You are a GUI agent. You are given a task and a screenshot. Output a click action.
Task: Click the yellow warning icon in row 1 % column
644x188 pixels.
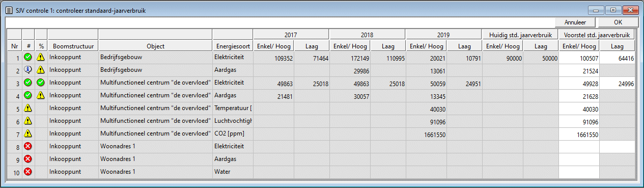41,57
